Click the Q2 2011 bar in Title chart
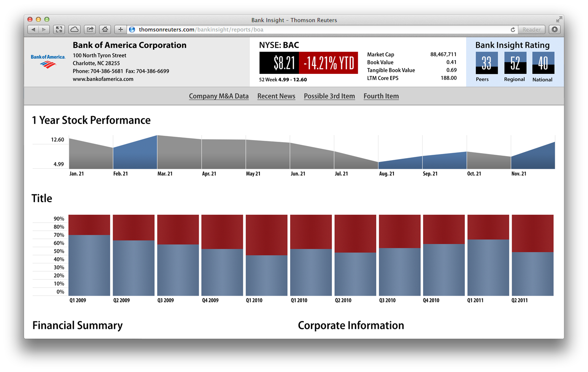This screenshot has width=588, height=372. 532,255
